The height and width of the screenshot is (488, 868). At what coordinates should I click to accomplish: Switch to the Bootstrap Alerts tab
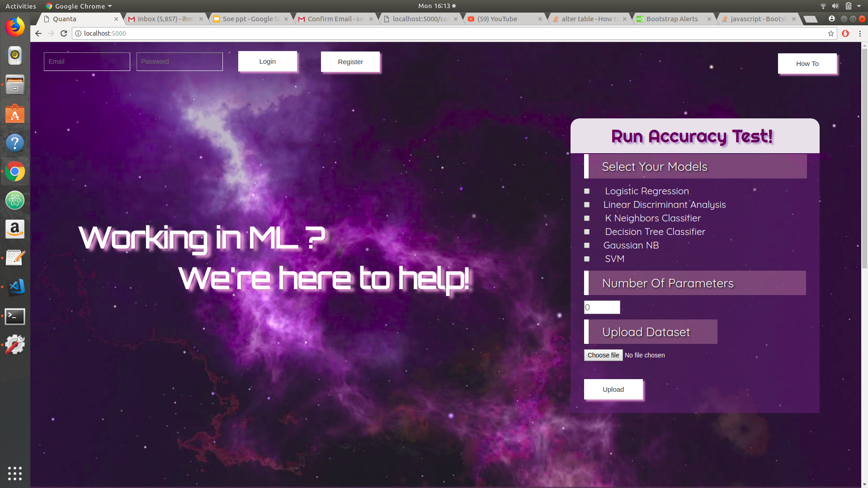click(x=672, y=19)
